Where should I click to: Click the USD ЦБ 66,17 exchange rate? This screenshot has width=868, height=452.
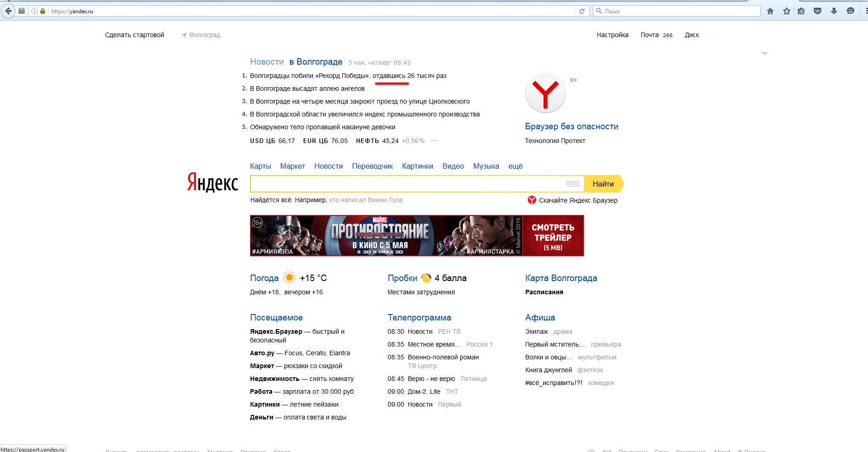(x=273, y=141)
